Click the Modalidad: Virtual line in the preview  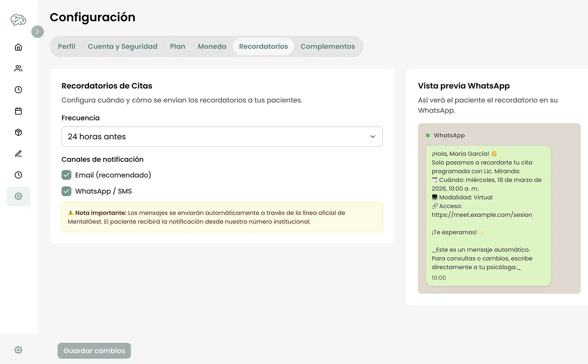tap(462, 197)
